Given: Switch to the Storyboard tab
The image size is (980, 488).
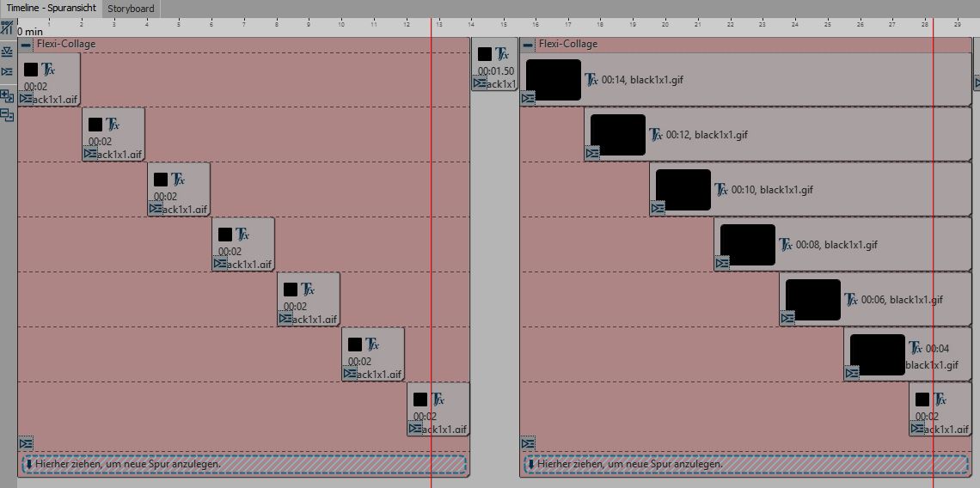Looking at the screenshot, I should pos(131,9).
